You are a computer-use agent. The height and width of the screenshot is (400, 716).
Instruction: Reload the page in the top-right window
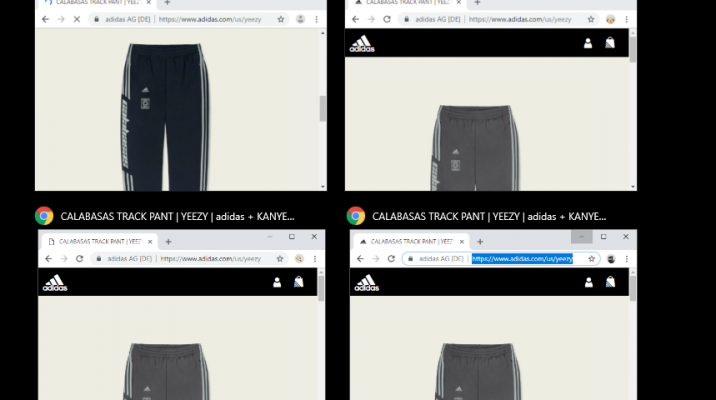[x=387, y=19]
